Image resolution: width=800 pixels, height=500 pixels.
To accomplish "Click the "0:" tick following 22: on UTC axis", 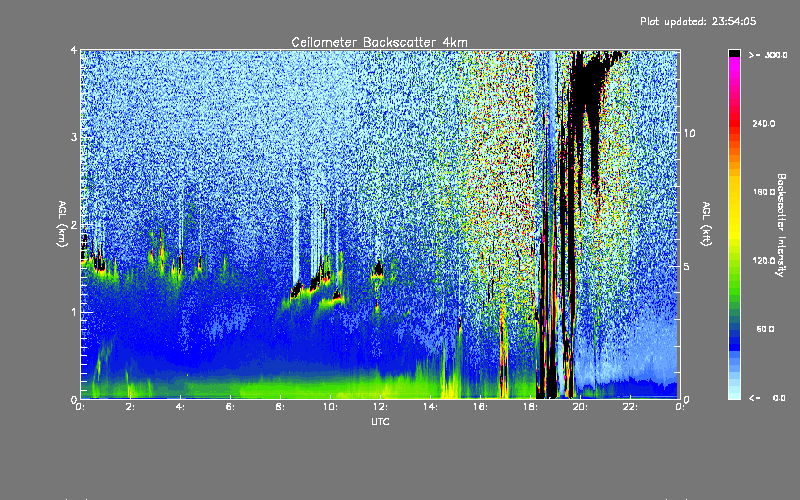I will click(x=680, y=407).
